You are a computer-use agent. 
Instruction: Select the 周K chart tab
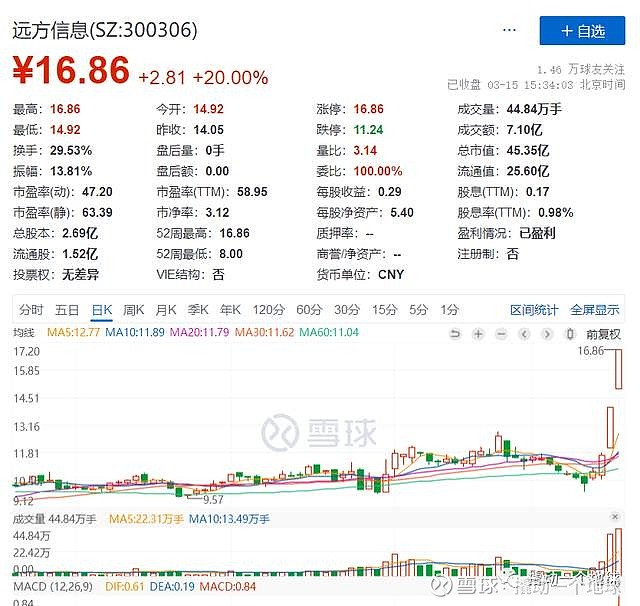click(x=133, y=310)
